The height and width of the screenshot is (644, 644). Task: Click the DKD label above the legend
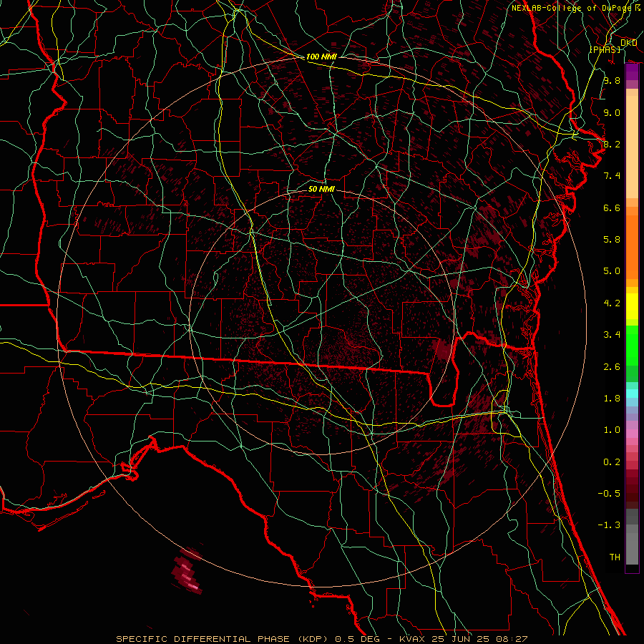click(x=628, y=42)
